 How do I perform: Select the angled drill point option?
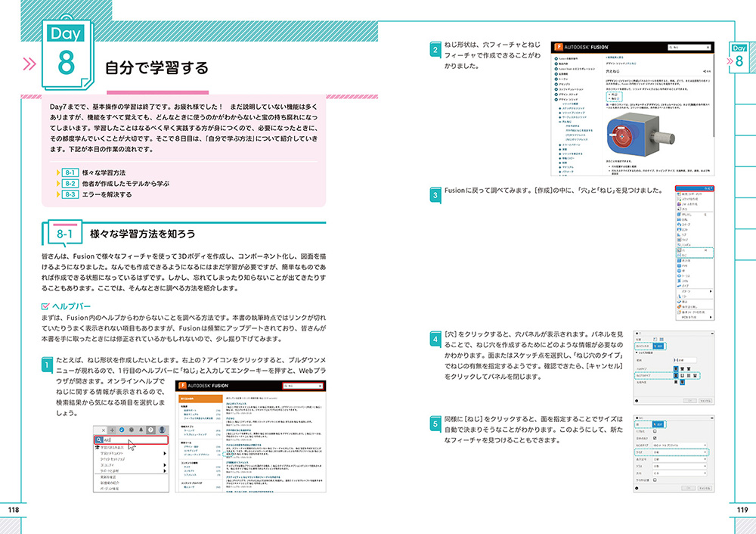(x=682, y=382)
